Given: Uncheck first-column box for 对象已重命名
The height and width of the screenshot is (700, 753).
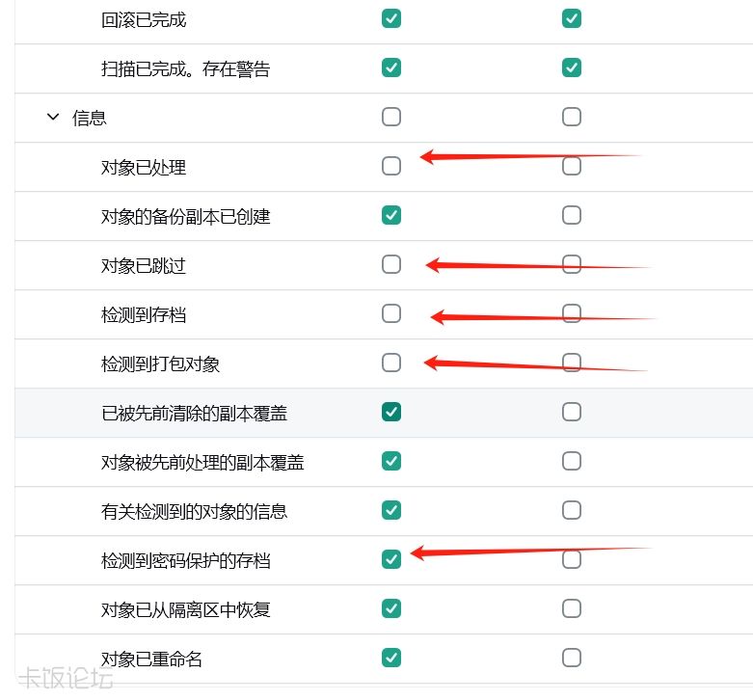Looking at the screenshot, I should [391, 658].
